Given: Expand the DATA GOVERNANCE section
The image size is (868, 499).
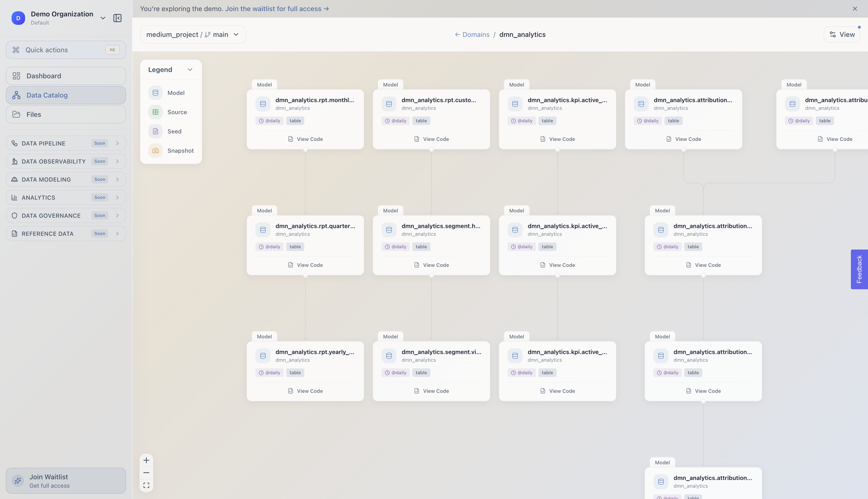Looking at the screenshot, I should [66, 215].
